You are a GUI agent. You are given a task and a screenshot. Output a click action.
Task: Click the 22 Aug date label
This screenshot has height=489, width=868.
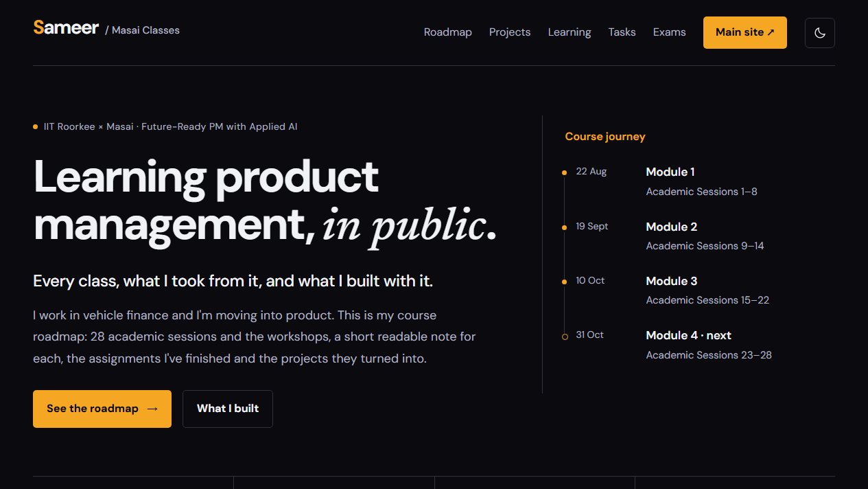[x=591, y=172]
